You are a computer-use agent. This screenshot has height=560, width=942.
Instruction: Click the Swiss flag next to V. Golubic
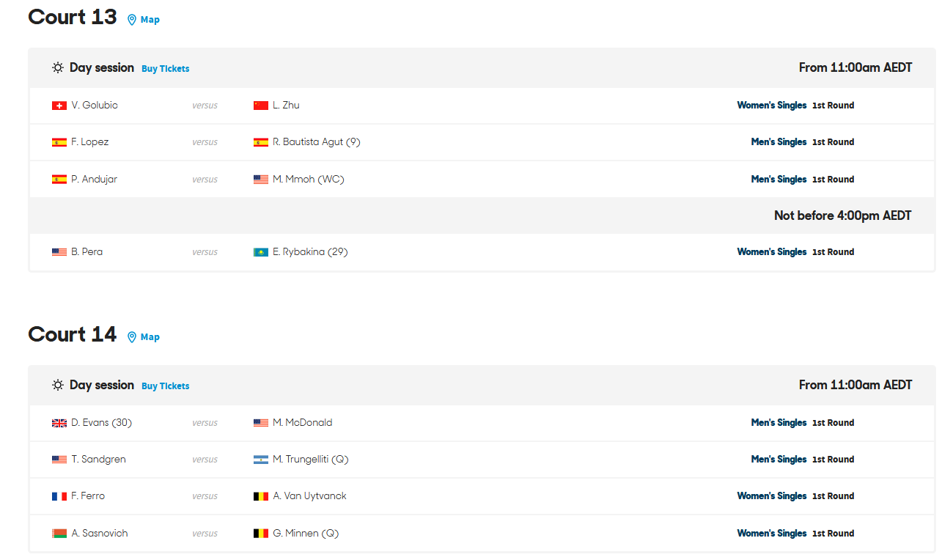point(59,106)
